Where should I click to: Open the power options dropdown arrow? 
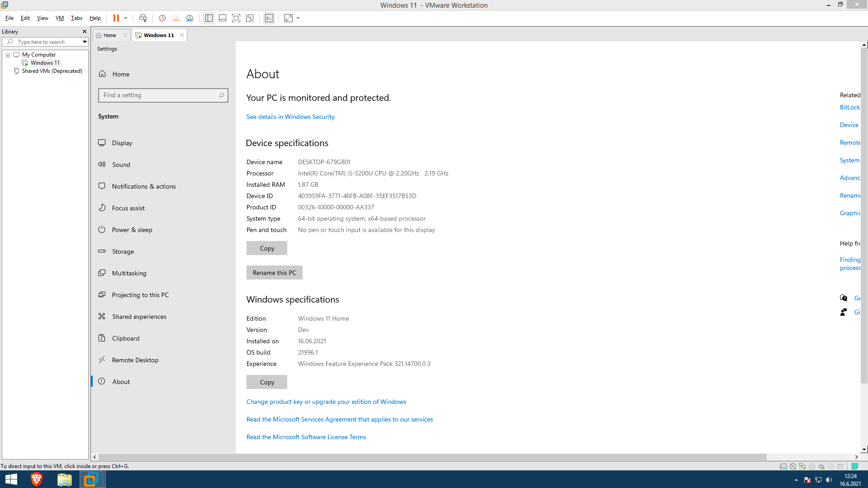pos(126,18)
